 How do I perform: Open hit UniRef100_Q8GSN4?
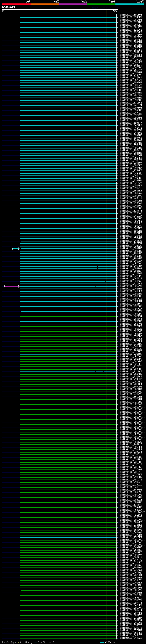[131, 42]
